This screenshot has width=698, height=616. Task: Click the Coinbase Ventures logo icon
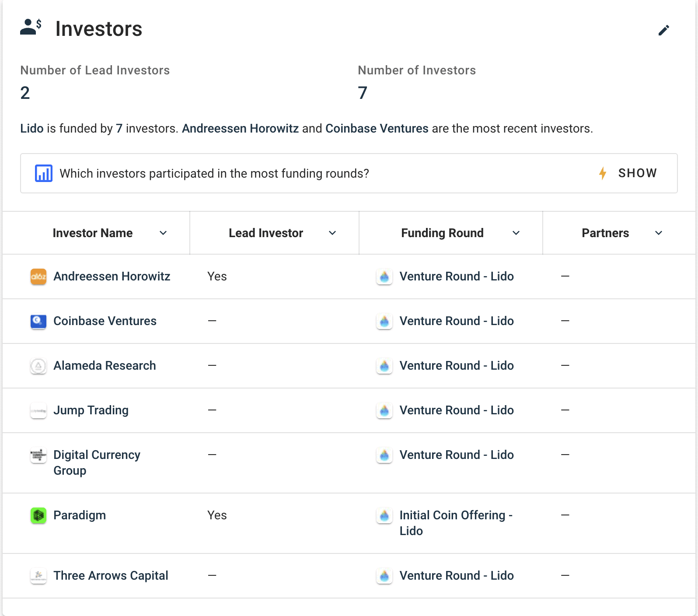click(38, 321)
